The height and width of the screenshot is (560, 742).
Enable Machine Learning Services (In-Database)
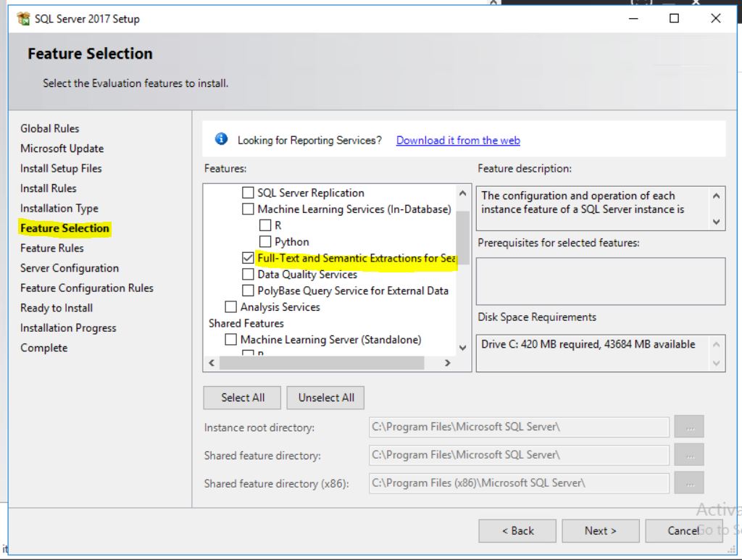click(249, 209)
